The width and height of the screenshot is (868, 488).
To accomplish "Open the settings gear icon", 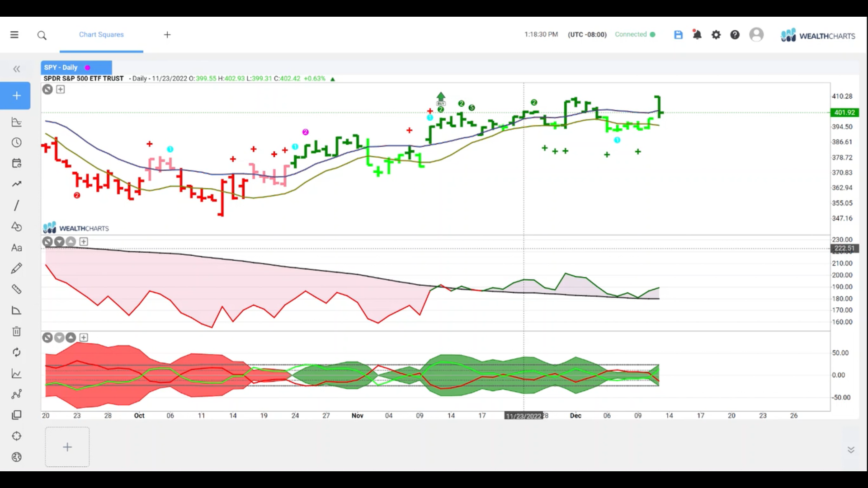I will point(716,35).
